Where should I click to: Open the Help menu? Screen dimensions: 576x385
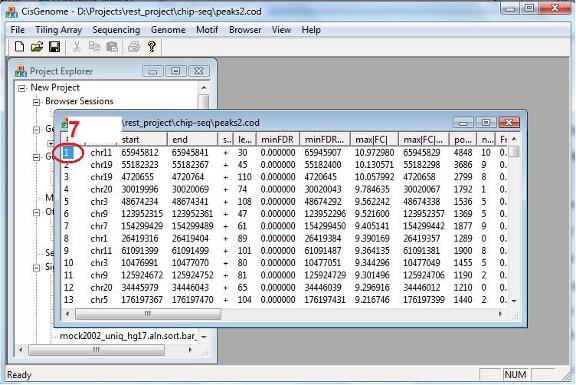[x=311, y=30]
